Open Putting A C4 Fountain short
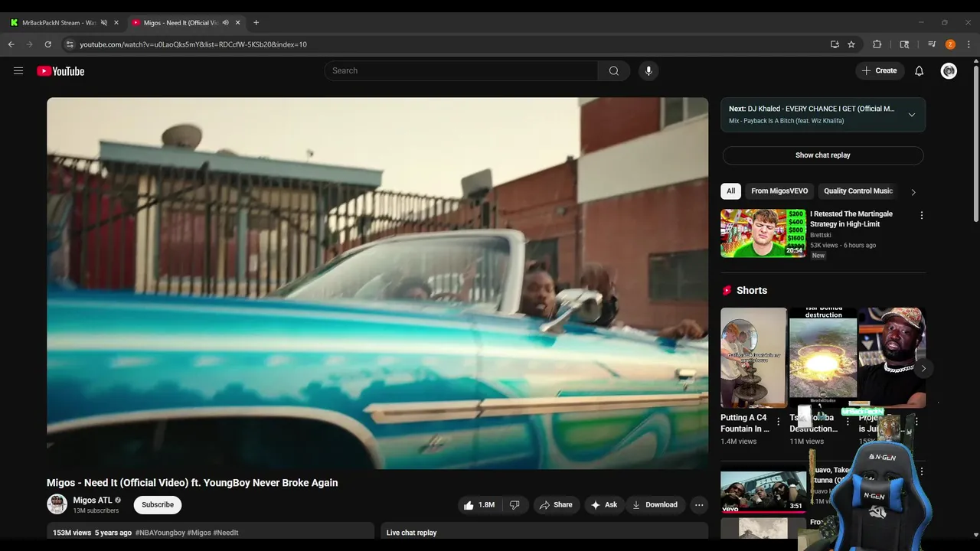Viewport: 980px width, 551px height. pos(753,358)
